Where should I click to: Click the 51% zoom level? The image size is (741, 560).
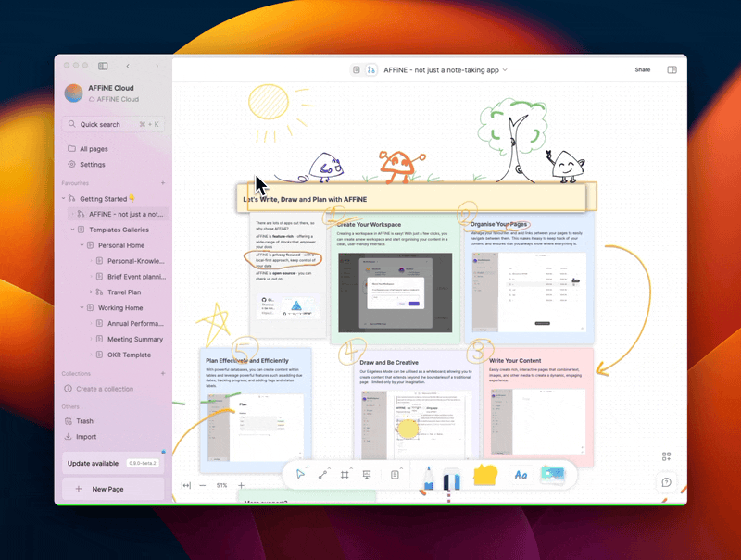coord(221,485)
